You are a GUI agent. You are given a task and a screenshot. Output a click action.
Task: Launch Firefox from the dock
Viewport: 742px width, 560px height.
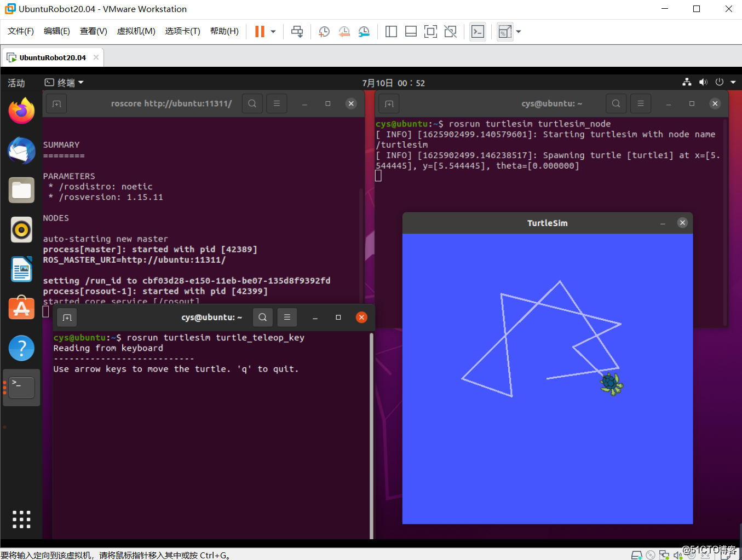pyautogui.click(x=21, y=111)
